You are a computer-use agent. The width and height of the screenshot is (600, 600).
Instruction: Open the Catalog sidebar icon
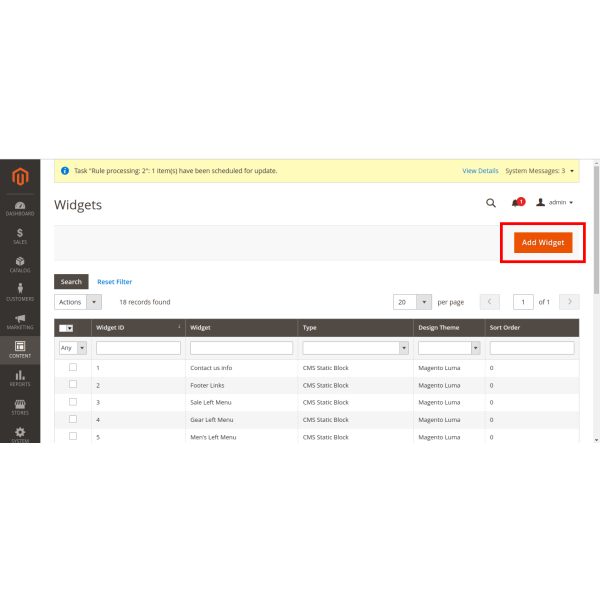coord(19,265)
